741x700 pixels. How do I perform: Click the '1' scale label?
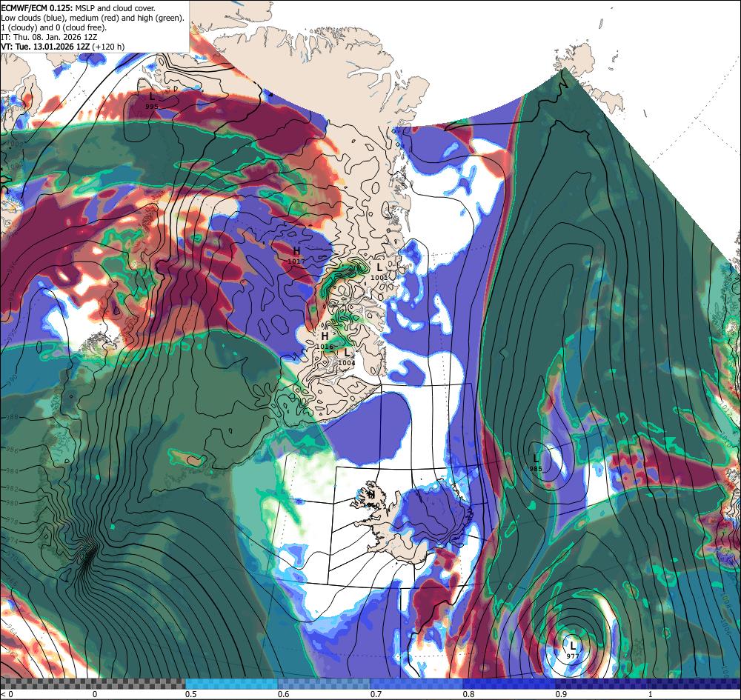tap(651, 694)
